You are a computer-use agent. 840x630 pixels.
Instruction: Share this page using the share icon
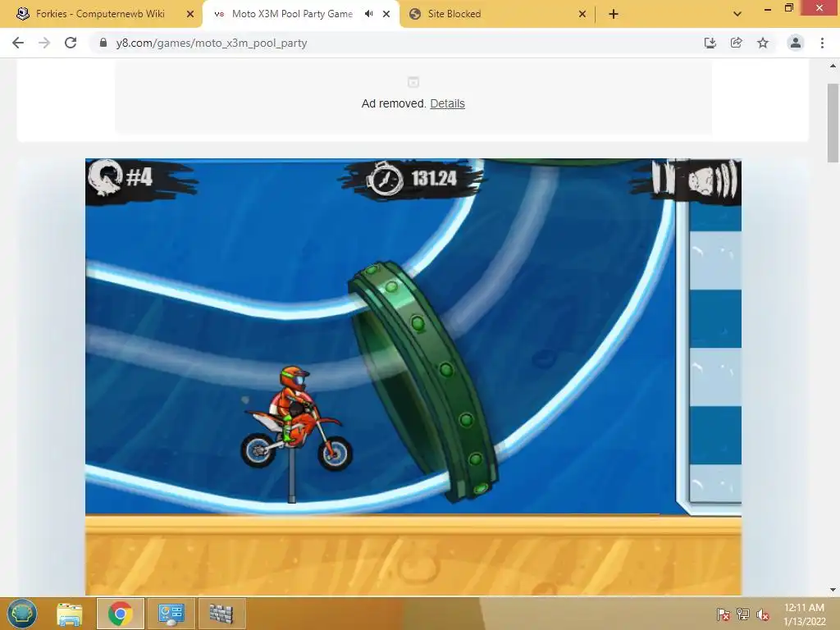point(737,43)
